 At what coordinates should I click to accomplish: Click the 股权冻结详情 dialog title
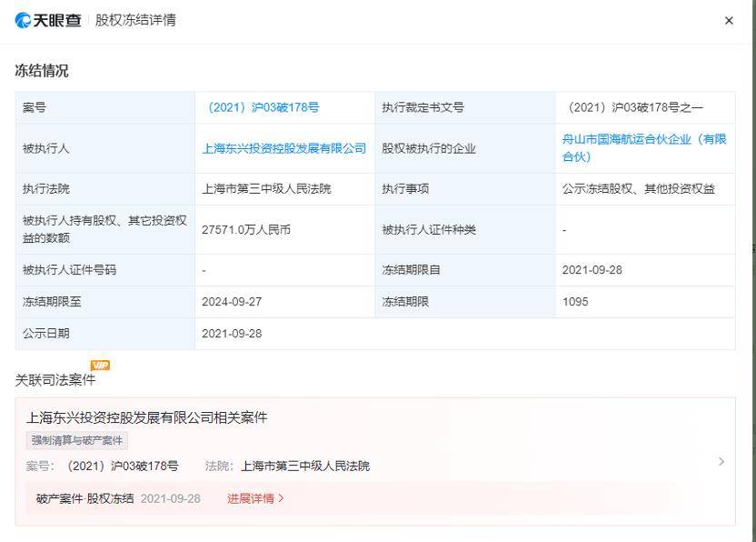135,20
